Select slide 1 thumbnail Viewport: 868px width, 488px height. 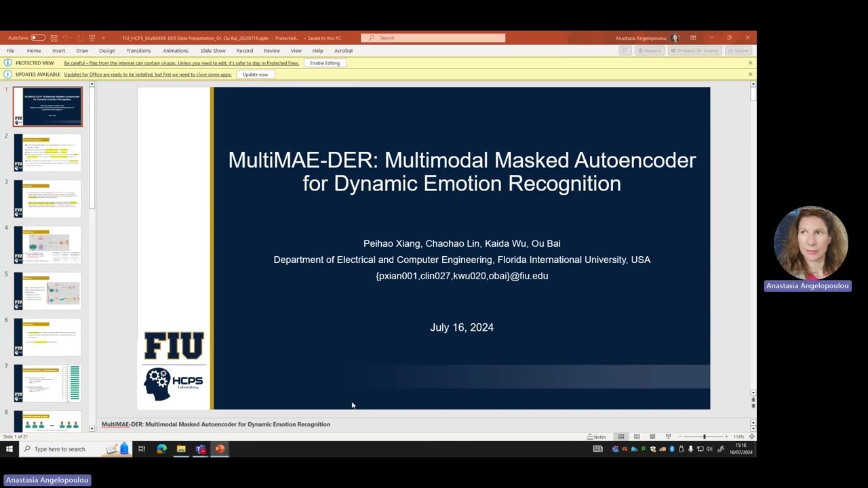pos(47,106)
